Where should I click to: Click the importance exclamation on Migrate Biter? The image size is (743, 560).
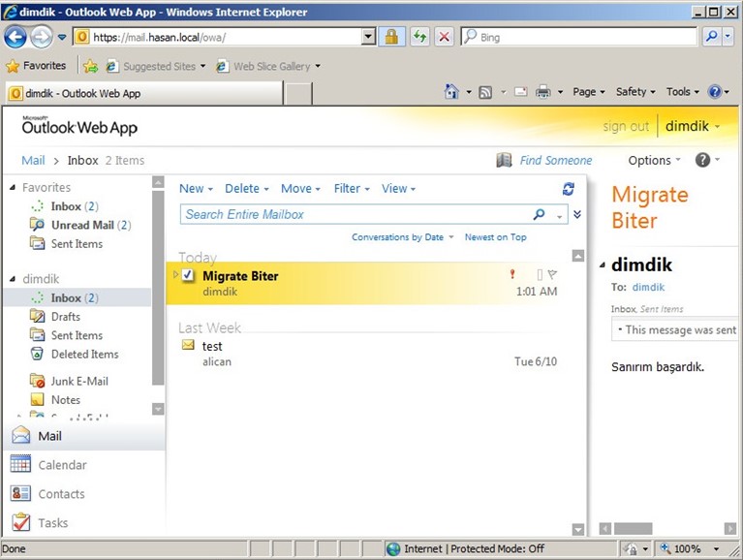point(511,274)
